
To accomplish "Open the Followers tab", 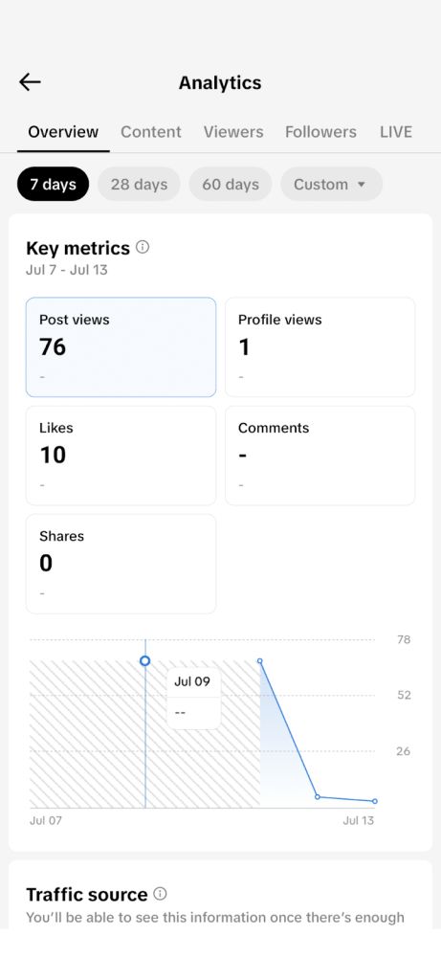I will coord(321,132).
